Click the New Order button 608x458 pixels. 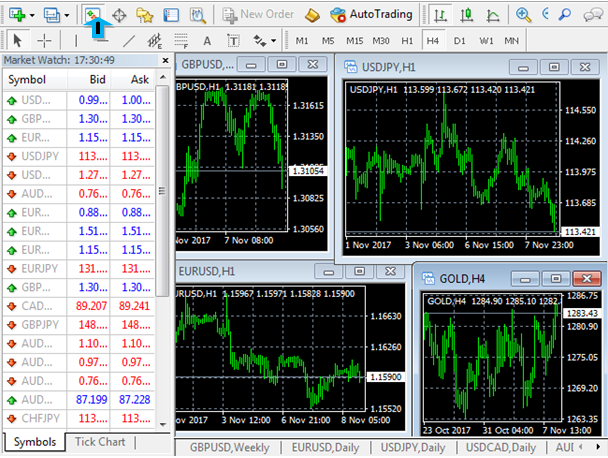[x=256, y=15]
